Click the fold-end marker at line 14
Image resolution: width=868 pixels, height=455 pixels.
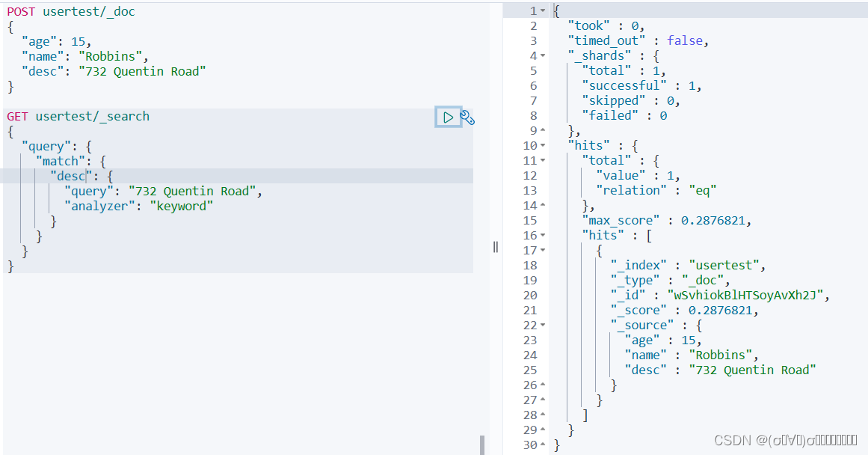[x=543, y=206]
